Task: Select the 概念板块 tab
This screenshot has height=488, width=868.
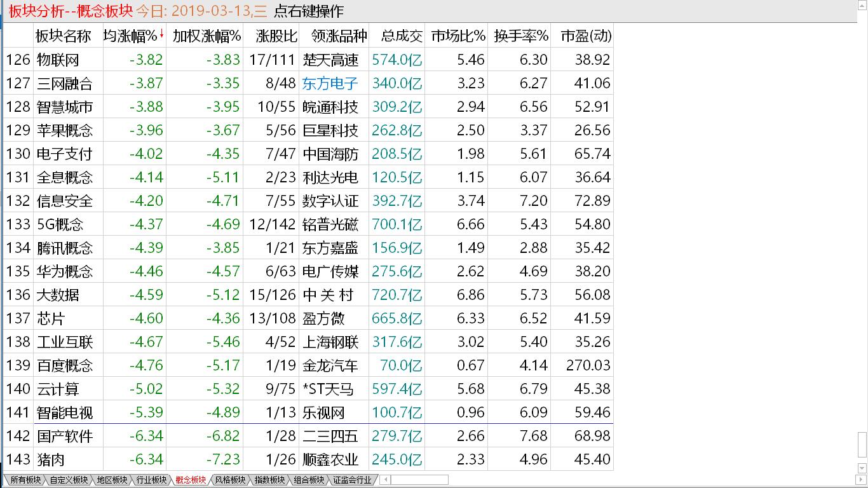Action: 191,480
